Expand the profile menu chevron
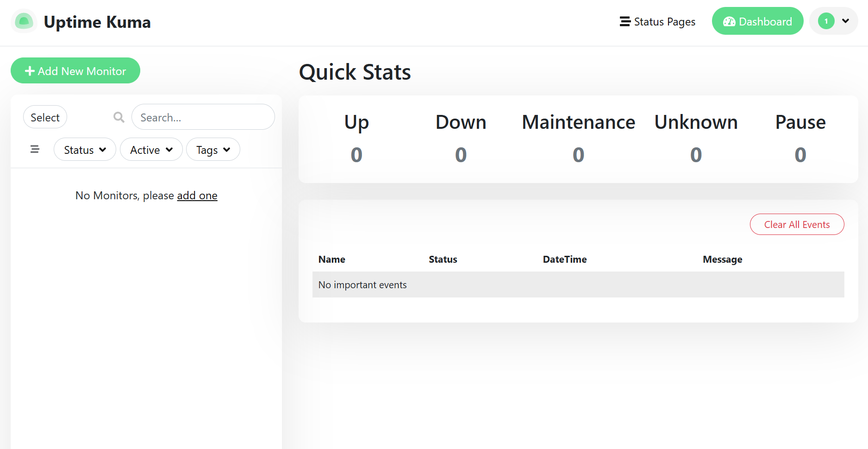868x449 pixels. (845, 21)
